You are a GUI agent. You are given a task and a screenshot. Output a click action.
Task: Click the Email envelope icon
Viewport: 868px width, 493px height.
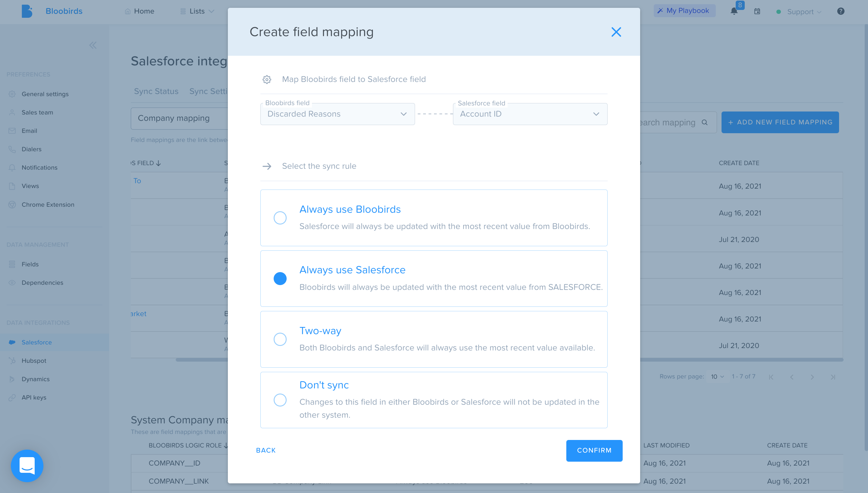click(12, 131)
